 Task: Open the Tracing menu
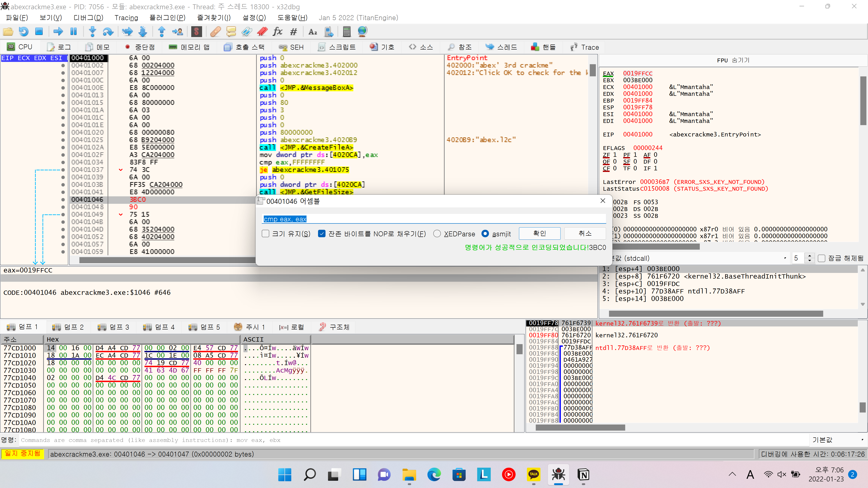tap(126, 18)
